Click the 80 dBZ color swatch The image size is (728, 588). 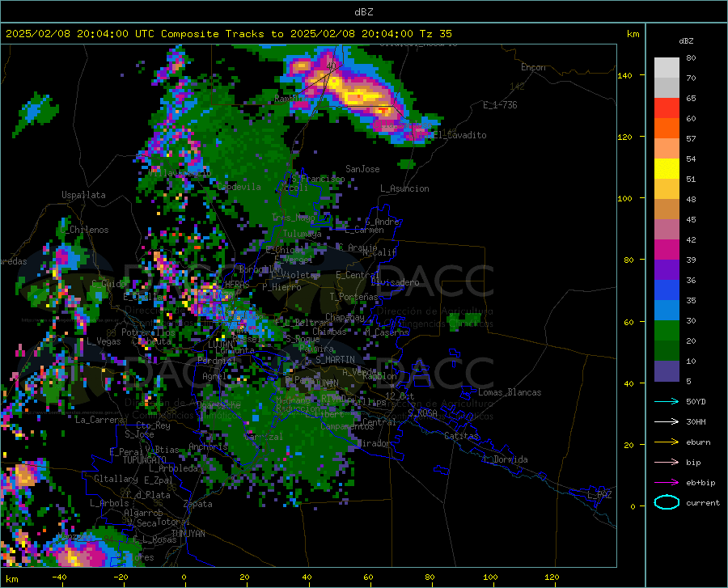pyautogui.click(x=667, y=67)
